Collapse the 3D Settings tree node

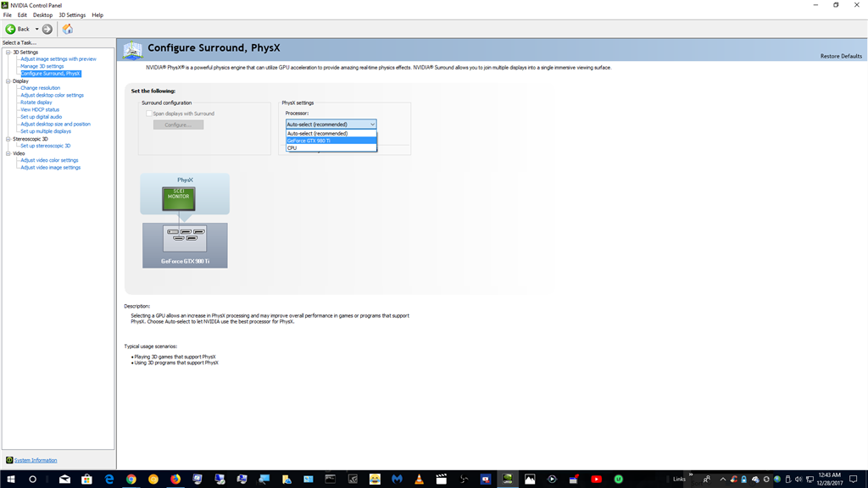[x=8, y=52]
